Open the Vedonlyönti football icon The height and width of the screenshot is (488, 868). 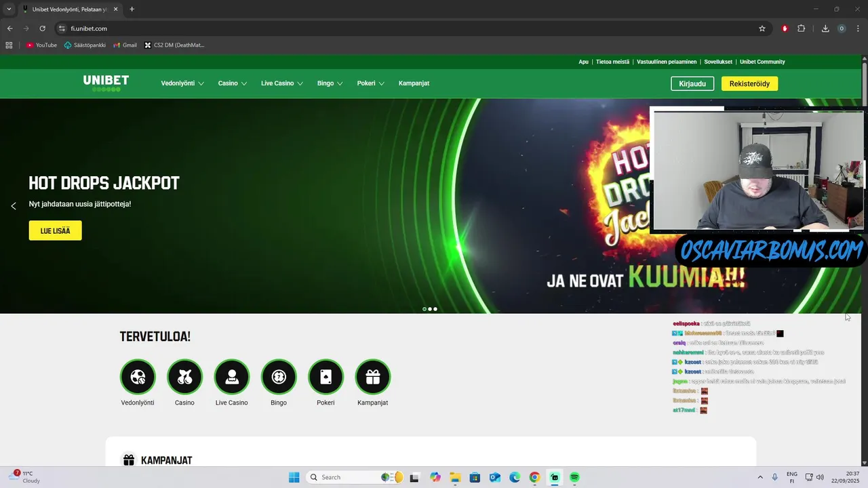[x=138, y=377]
